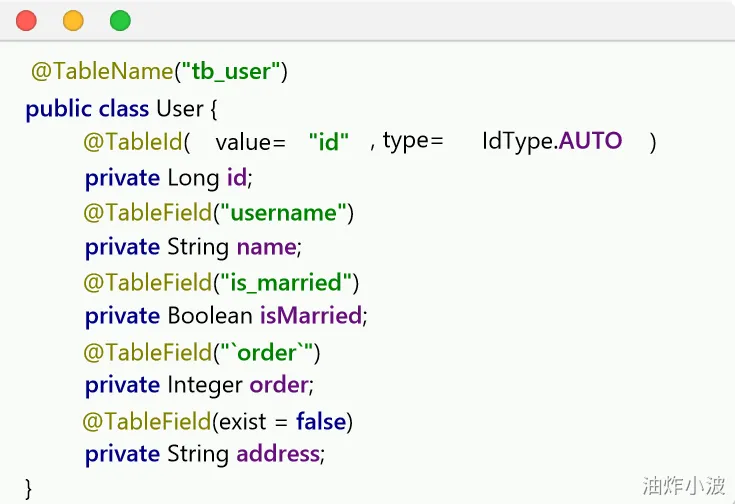
Task: Click the "id" string value
Action: (328, 142)
